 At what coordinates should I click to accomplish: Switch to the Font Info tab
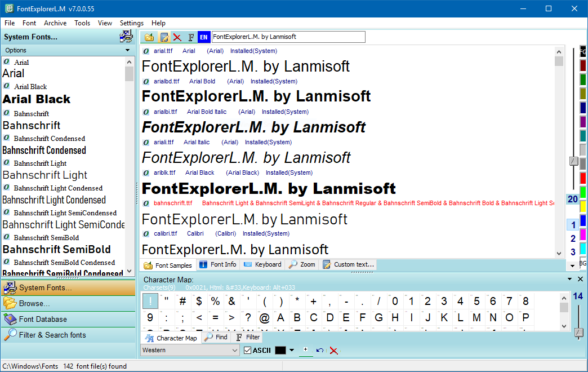click(218, 264)
